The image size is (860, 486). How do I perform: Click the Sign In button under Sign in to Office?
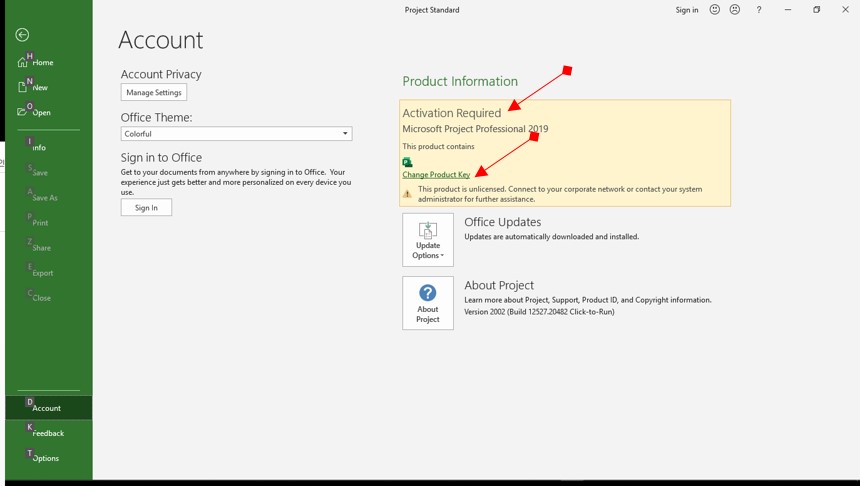tap(146, 207)
